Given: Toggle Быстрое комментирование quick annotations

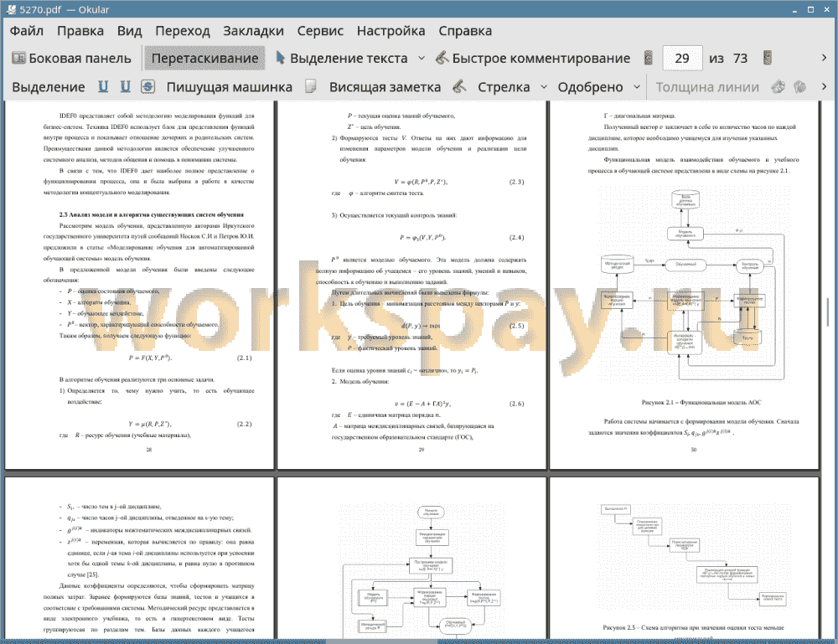Looking at the screenshot, I should (x=533, y=59).
